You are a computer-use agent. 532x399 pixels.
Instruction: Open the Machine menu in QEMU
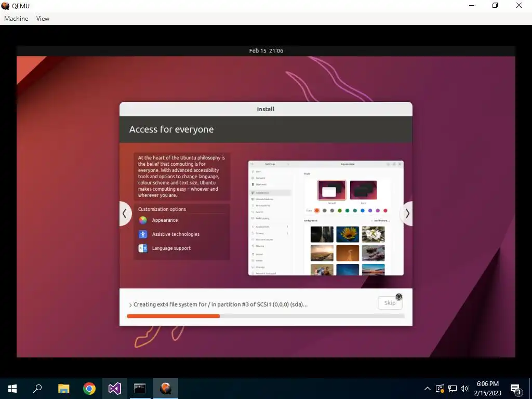click(x=16, y=19)
